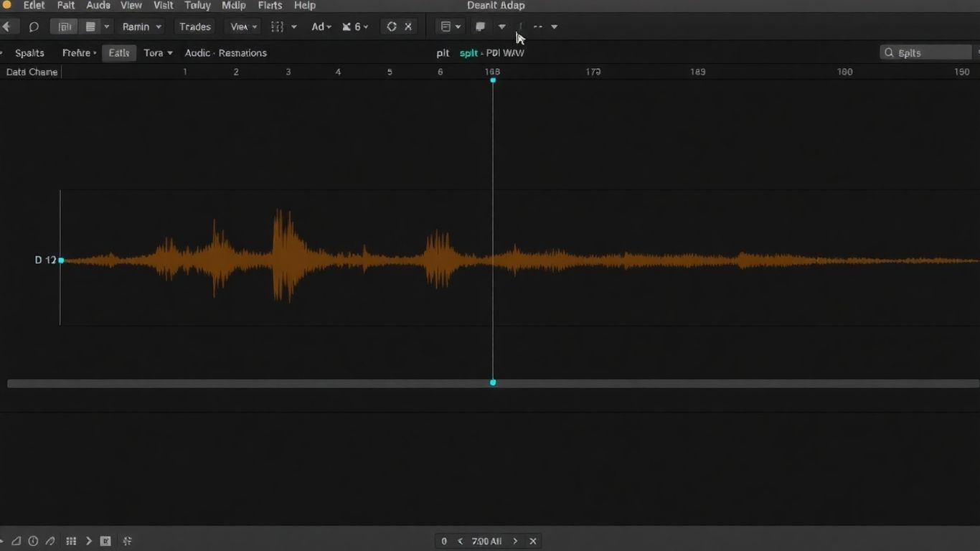
Task: Expand the Tora dropdown menu
Action: [157, 52]
